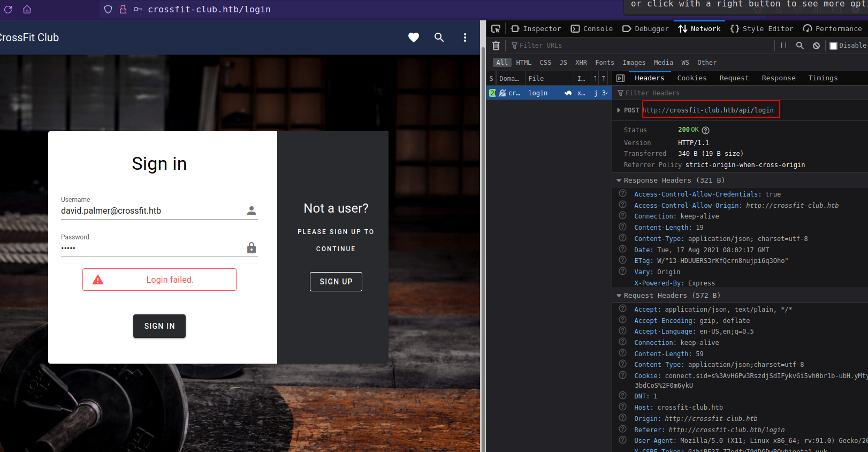
Task: Collapse the Response Headers section
Action: pyautogui.click(x=619, y=180)
